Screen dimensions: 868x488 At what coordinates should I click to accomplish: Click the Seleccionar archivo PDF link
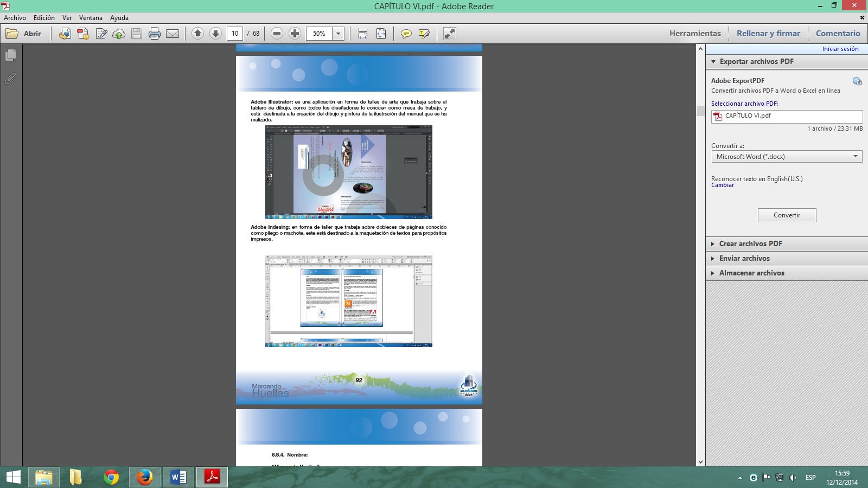pos(744,104)
